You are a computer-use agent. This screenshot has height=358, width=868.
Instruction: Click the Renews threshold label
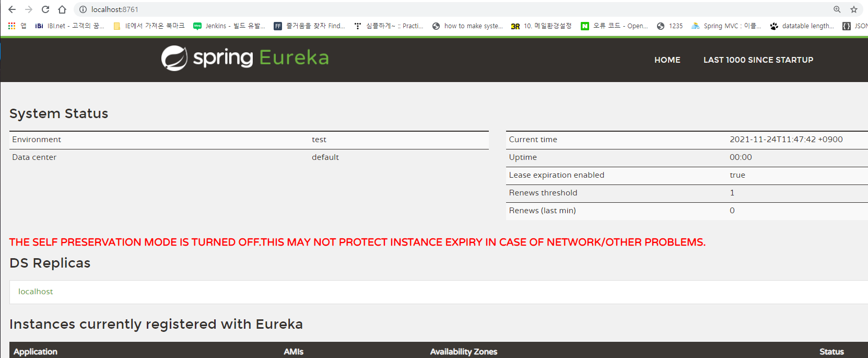point(543,193)
